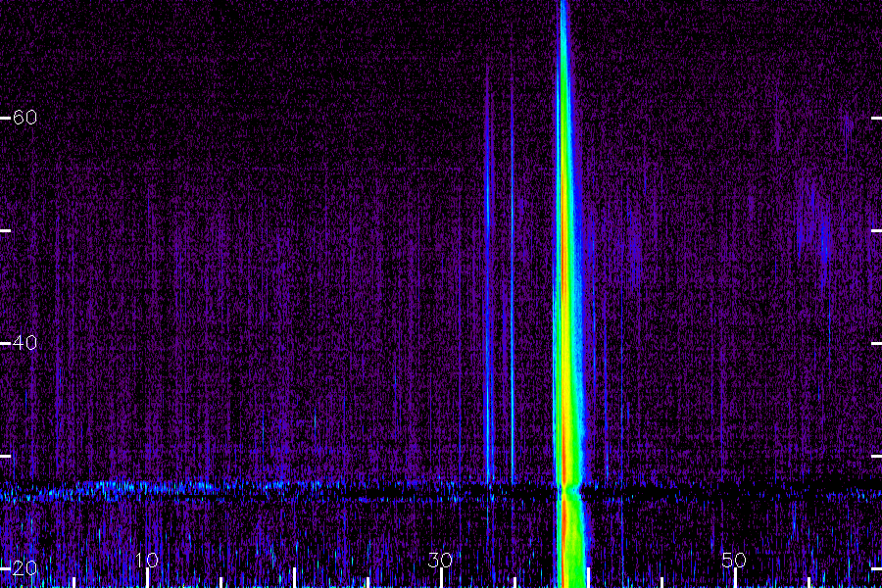Click the "60" label on the vertical axis

pyautogui.click(x=24, y=117)
